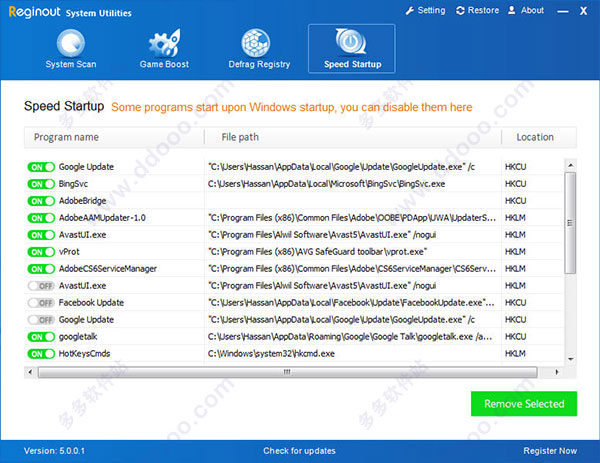Image resolution: width=600 pixels, height=463 pixels.
Task: Select the BingSvc program name
Action: [73, 184]
